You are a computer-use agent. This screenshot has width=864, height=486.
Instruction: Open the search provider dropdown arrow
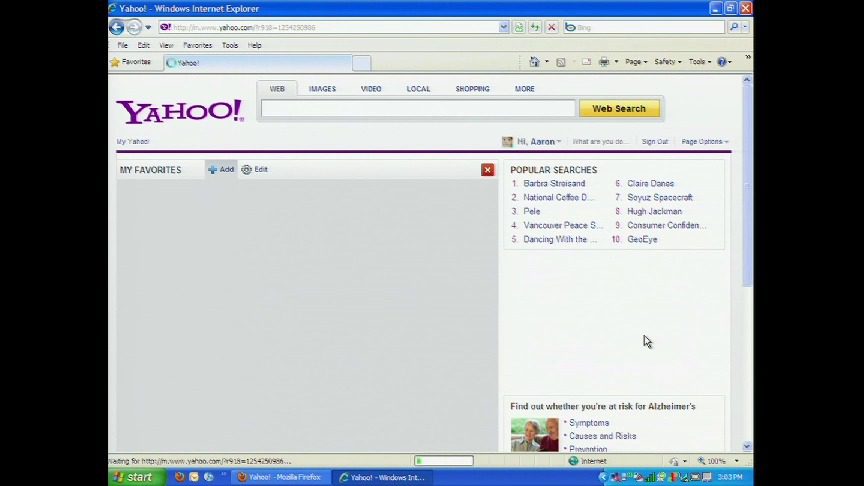745,27
